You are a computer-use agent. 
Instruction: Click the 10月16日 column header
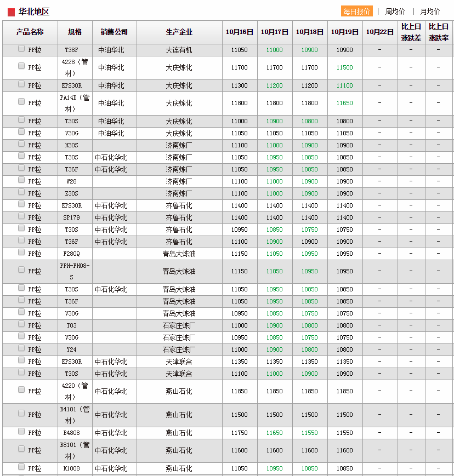pyautogui.click(x=240, y=32)
